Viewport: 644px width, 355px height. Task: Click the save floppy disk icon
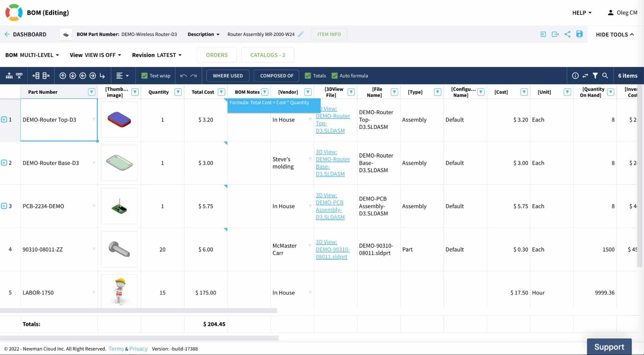click(579, 34)
